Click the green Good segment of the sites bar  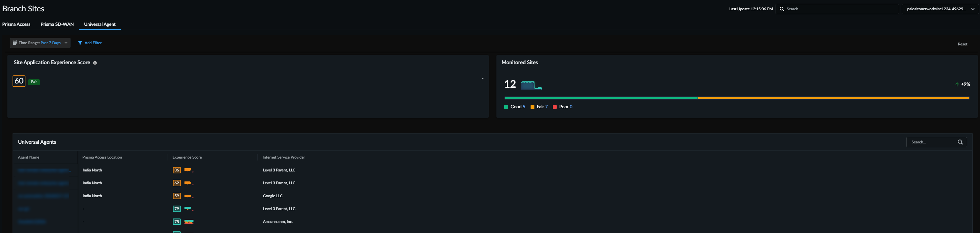click(x=601, y=98)
